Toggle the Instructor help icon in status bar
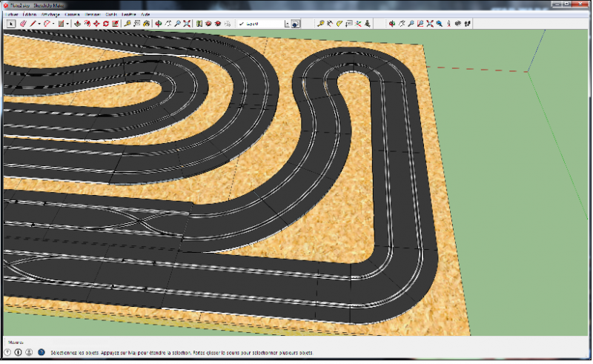The image size is (593, 364). point(41,352)
